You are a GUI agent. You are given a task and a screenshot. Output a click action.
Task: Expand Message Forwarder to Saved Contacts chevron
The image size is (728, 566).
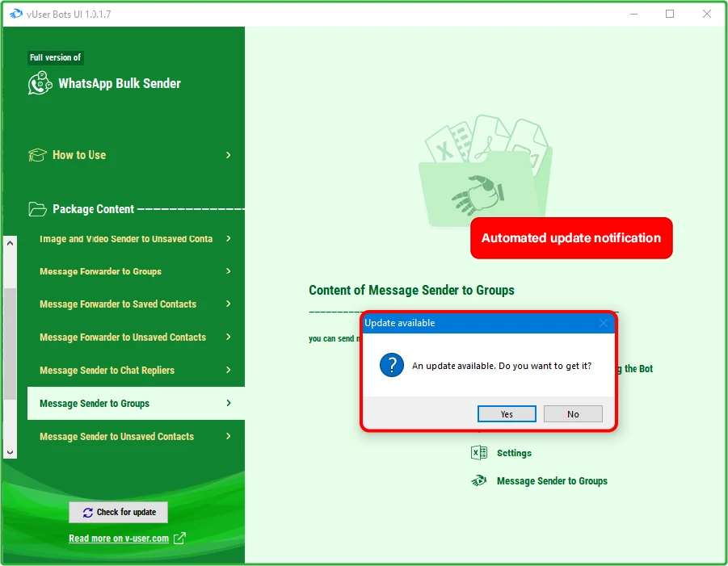(x=229, y=304)
